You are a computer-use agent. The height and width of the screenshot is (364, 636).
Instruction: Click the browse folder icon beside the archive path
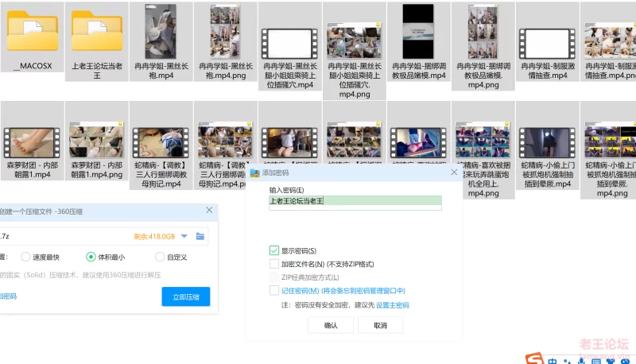(x=201, y=236)
